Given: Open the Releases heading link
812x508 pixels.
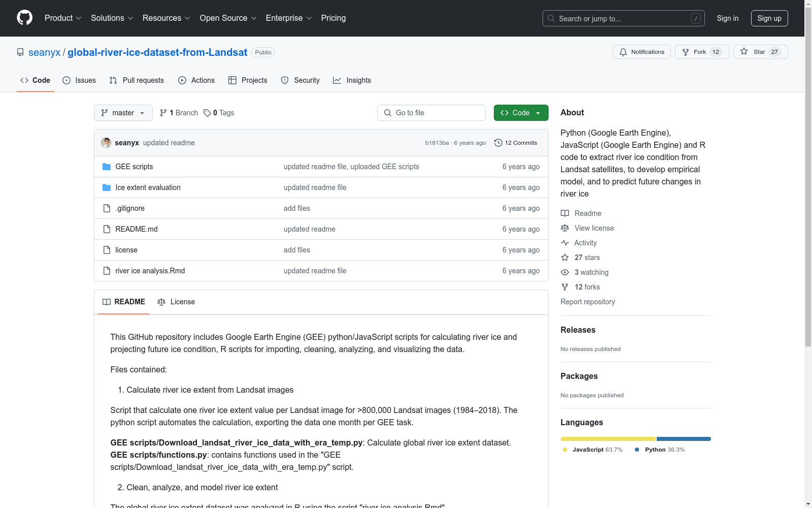Looking at the screenshot, I should (578, 330).
